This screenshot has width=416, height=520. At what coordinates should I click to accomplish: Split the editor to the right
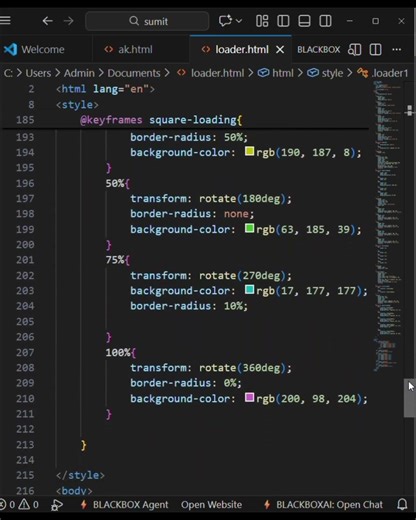pos(375,50)
